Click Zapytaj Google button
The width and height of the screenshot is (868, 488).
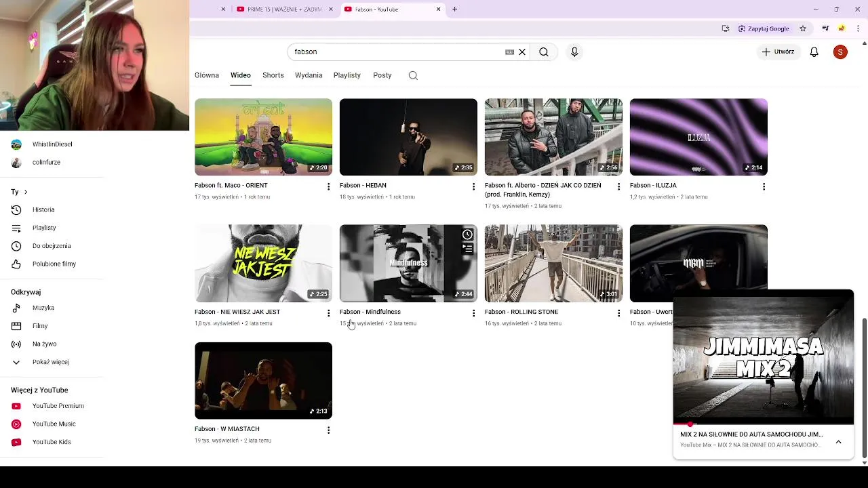764,28
